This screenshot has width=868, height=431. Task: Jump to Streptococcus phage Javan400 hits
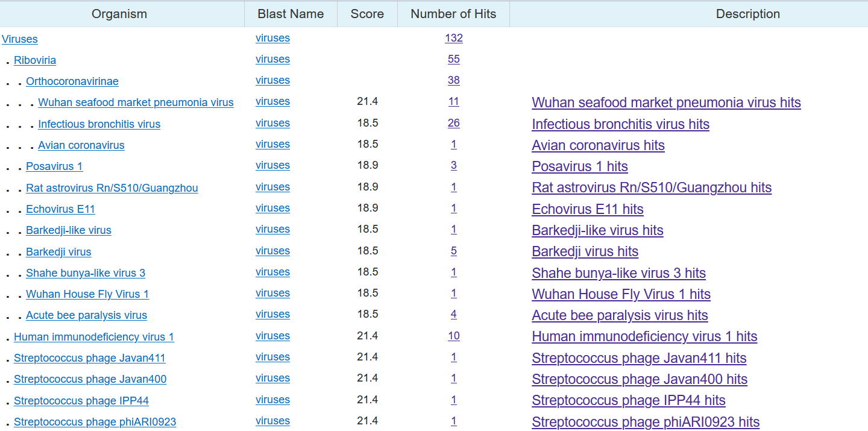coord(640,379)
